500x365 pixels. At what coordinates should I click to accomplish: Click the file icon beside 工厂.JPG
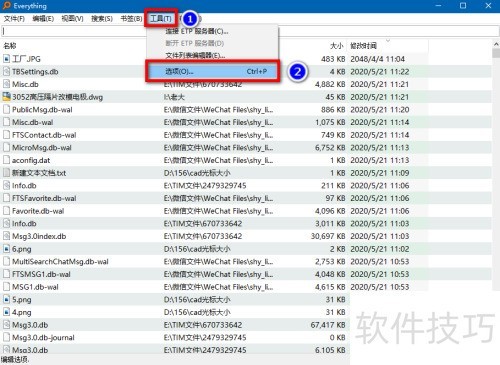(x=6, y=59)
